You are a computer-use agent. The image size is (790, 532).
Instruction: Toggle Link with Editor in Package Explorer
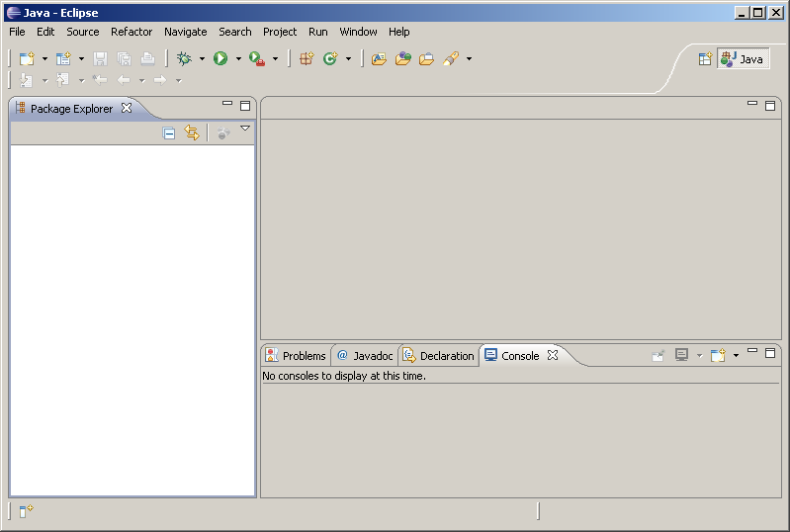pos(192,133)
